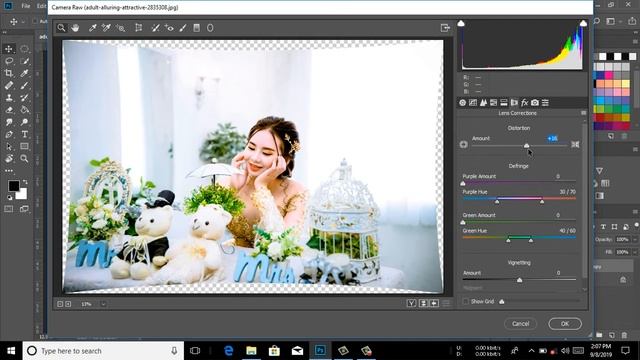Choose the Color Sampler tool
Image resolution: width=640 pixels, height=360 pixels.
[x=106, y=28]
